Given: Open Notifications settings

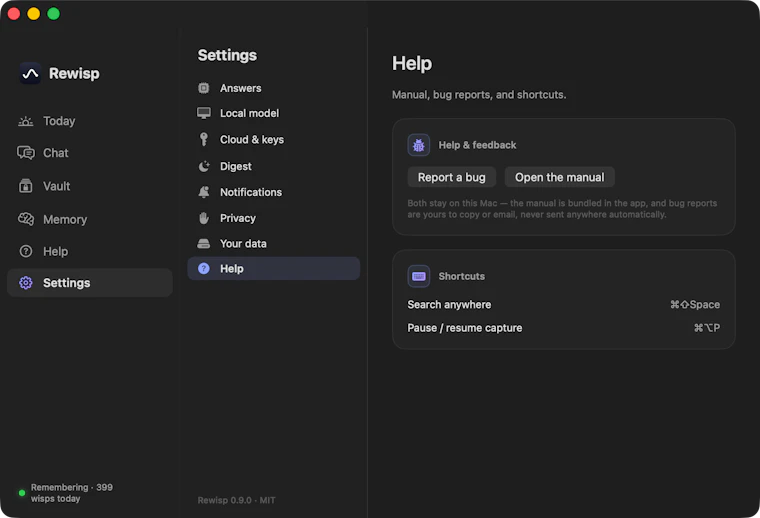Looking at the screenshot, I should [x=273, y=192].
